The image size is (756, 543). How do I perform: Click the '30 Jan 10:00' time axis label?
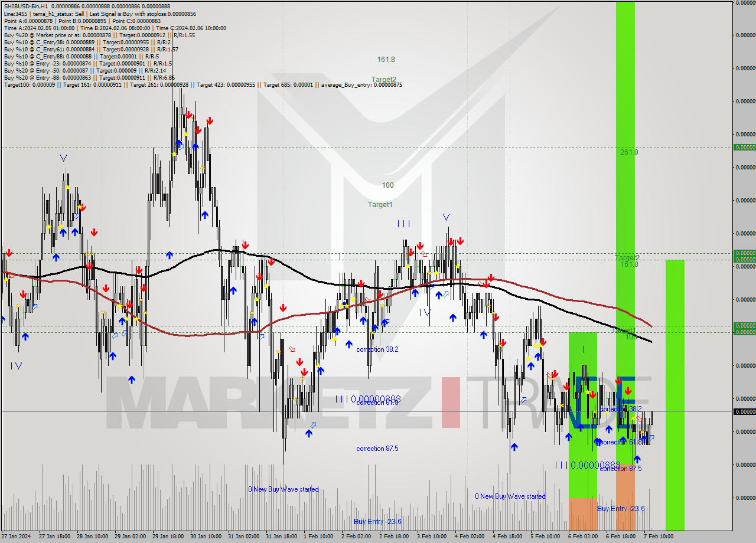[x=207, y=537]
